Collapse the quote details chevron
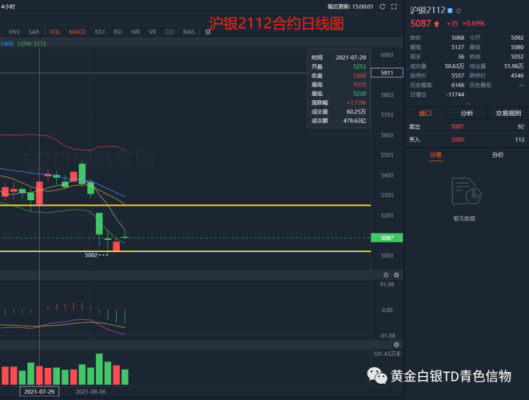 468,104
